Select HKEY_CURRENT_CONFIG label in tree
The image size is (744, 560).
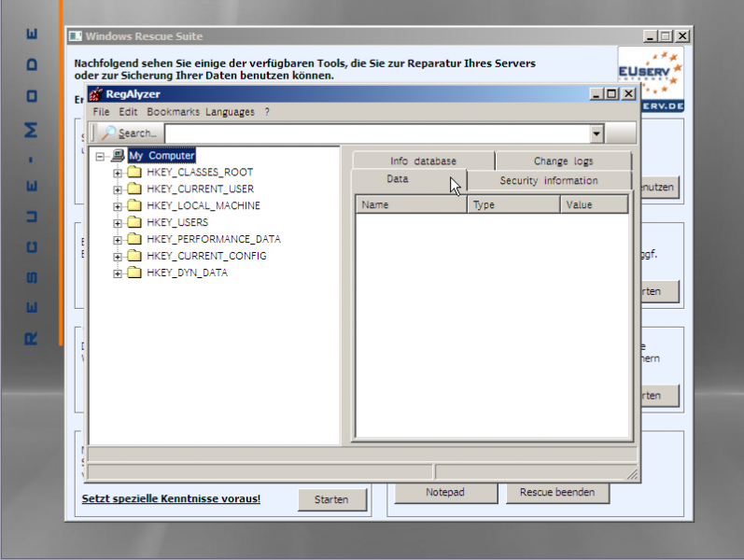[206, 256]
